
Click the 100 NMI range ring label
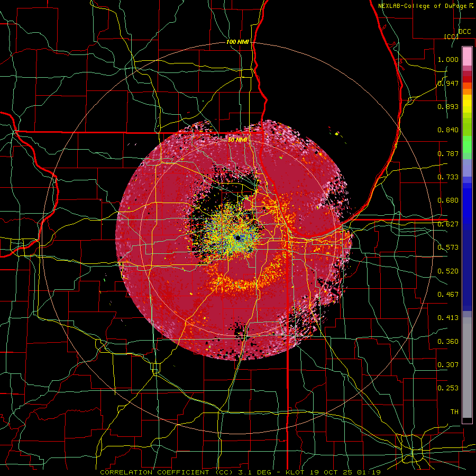point(237,42)
